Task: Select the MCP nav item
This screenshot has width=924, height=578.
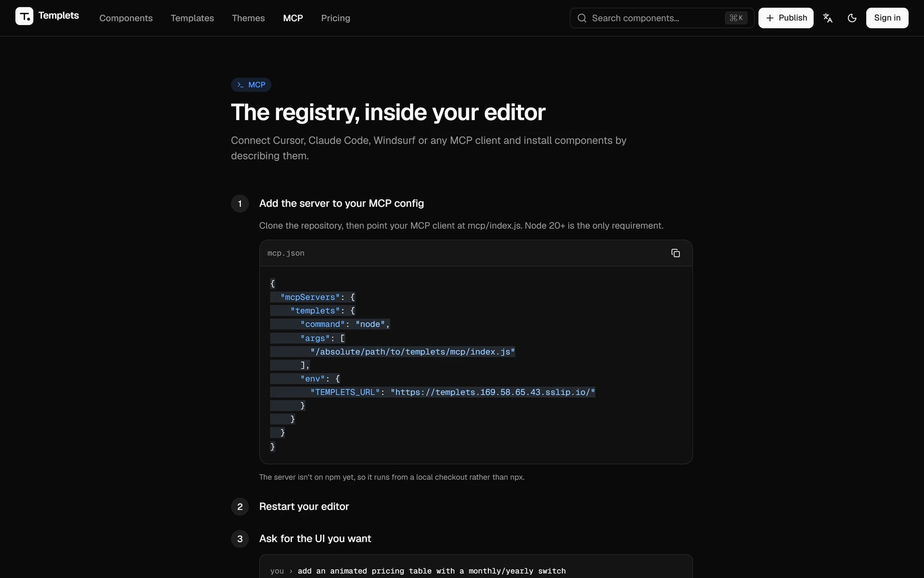Action: tap(293, 18)
